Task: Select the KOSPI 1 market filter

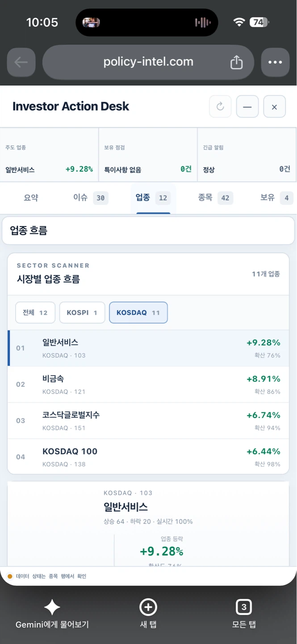Action: [82, 313]
